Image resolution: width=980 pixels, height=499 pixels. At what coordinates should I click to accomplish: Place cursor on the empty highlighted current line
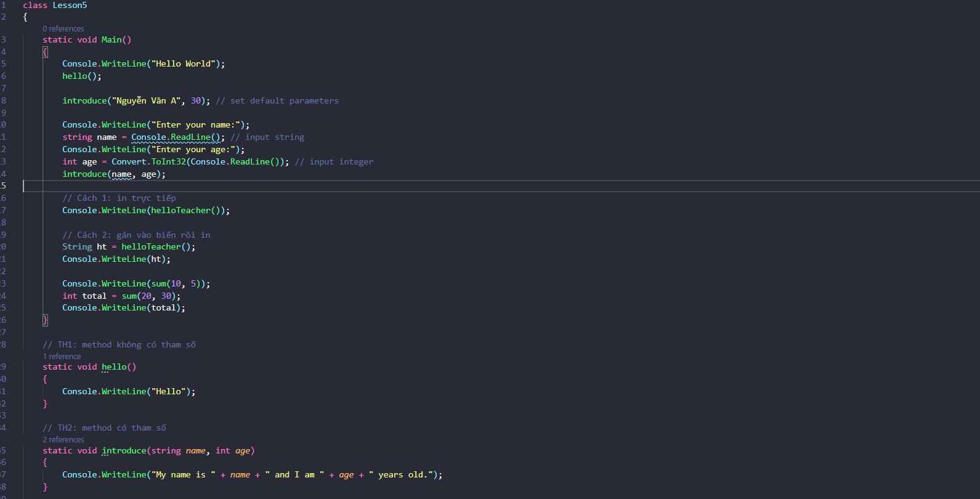coord(246,186)
